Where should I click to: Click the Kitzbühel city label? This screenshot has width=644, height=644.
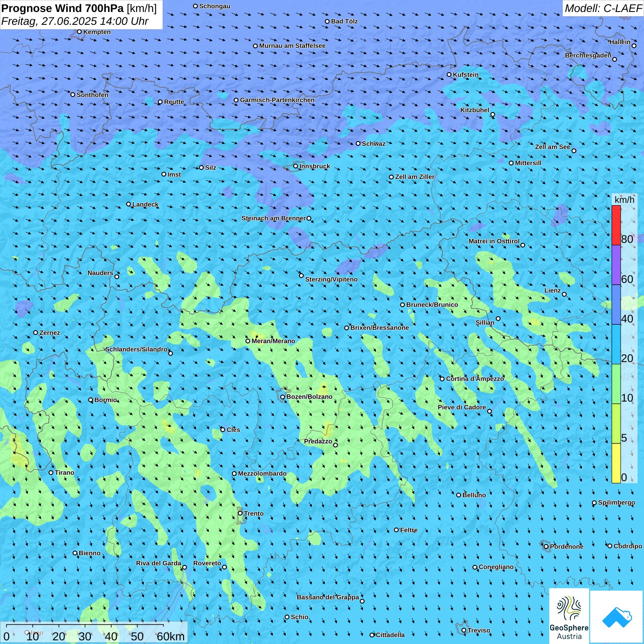(475, 110)
